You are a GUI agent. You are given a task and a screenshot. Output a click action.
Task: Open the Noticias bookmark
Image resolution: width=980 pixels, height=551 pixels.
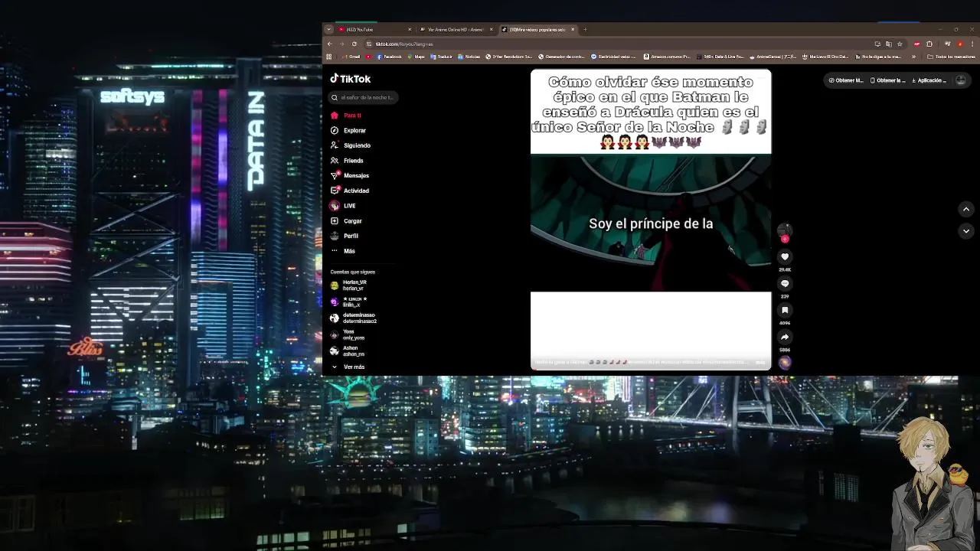coord(469,57)
